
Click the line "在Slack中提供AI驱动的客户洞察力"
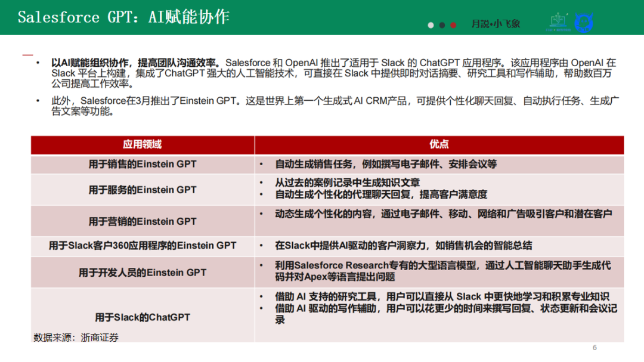click(403, 246)
